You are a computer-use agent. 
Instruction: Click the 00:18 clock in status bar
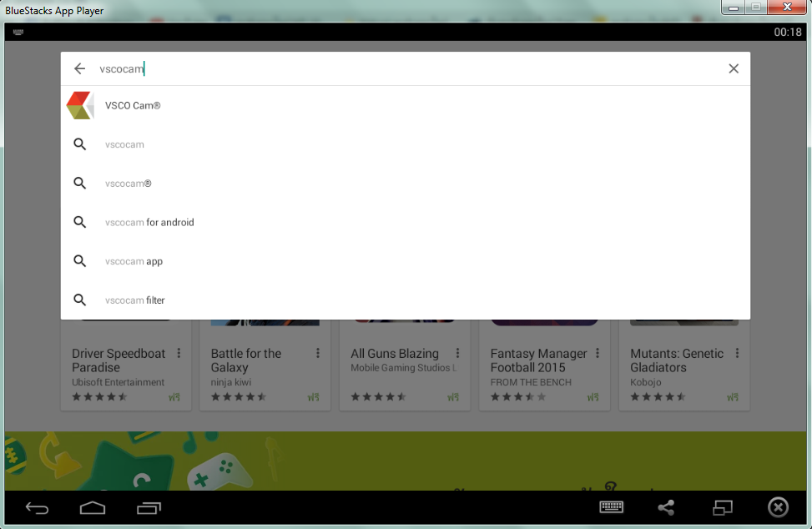click(x=788, y=32)
